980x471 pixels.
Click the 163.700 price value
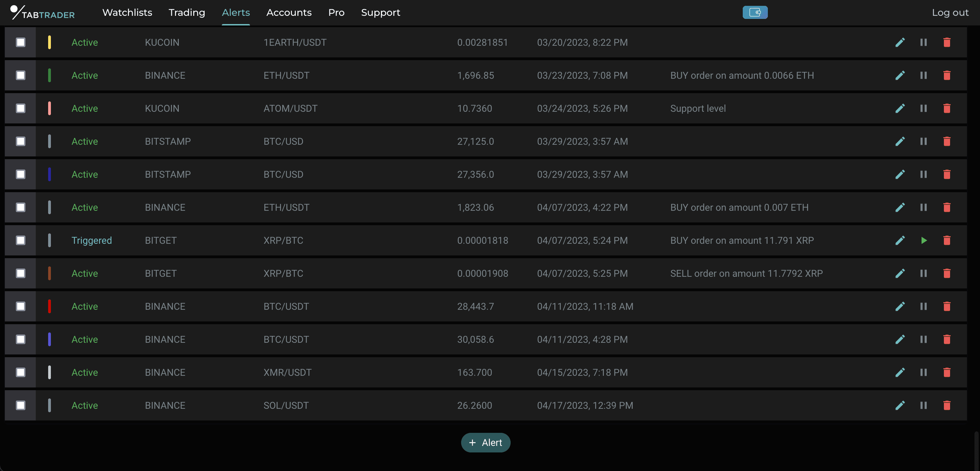(475, 372)
